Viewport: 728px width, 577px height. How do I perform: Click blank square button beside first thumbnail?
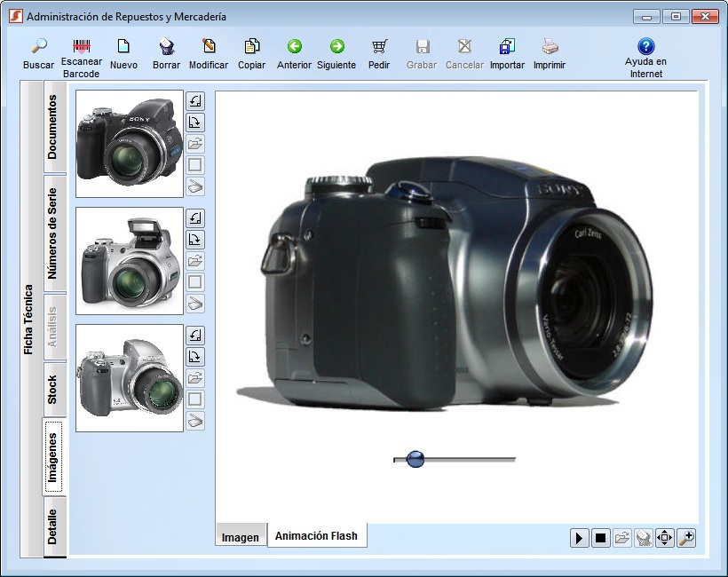point(195,165)
